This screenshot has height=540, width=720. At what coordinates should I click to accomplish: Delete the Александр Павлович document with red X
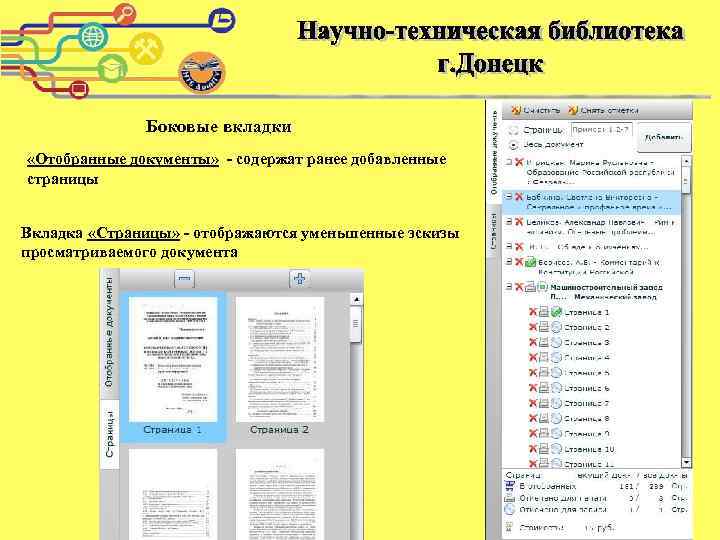click(519, 222)
